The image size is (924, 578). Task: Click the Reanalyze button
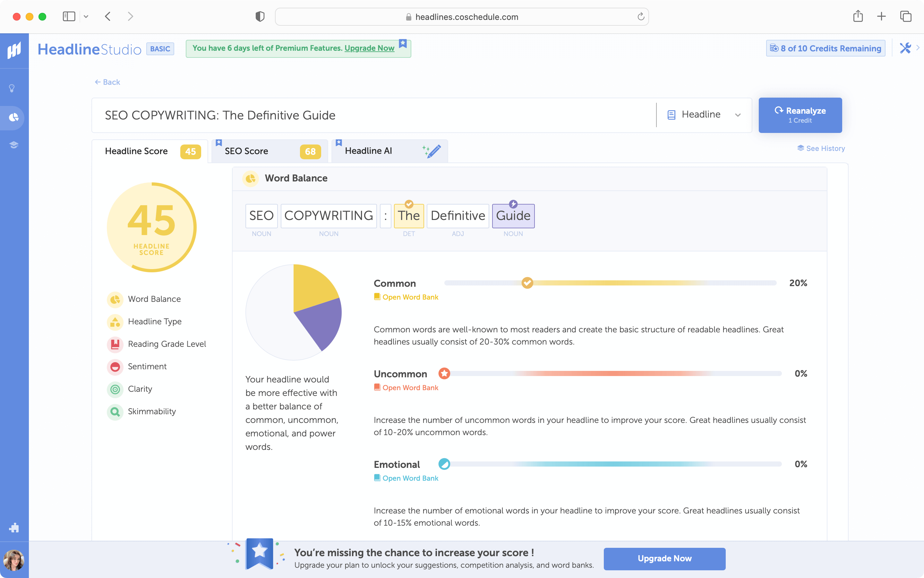[x=800, y=115]
